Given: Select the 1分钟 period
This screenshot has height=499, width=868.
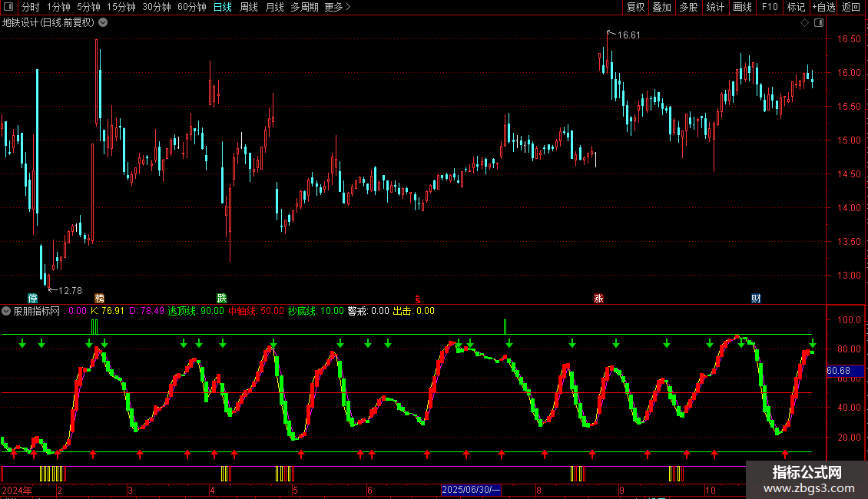Looking at the screenshot, I should pyautogui.click(x=58, y=7).
